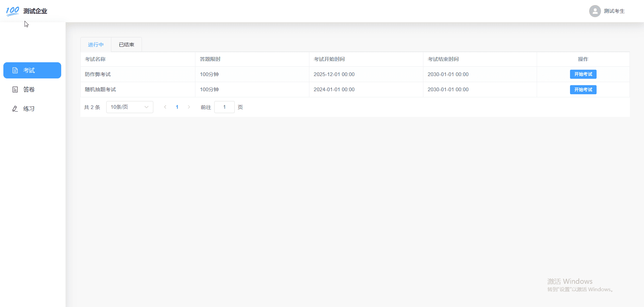Viewport: 644px width, 307px height.
Task: Expand the 测试考生 user menu
Action: [x=614, y=11]
